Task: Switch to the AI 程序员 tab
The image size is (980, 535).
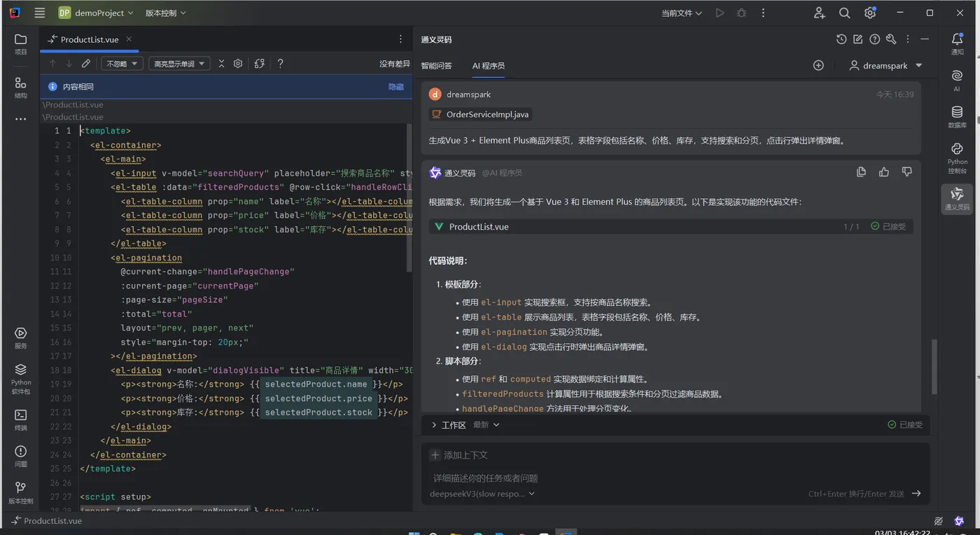Action: pyautogui.click(x=488, y=66)
